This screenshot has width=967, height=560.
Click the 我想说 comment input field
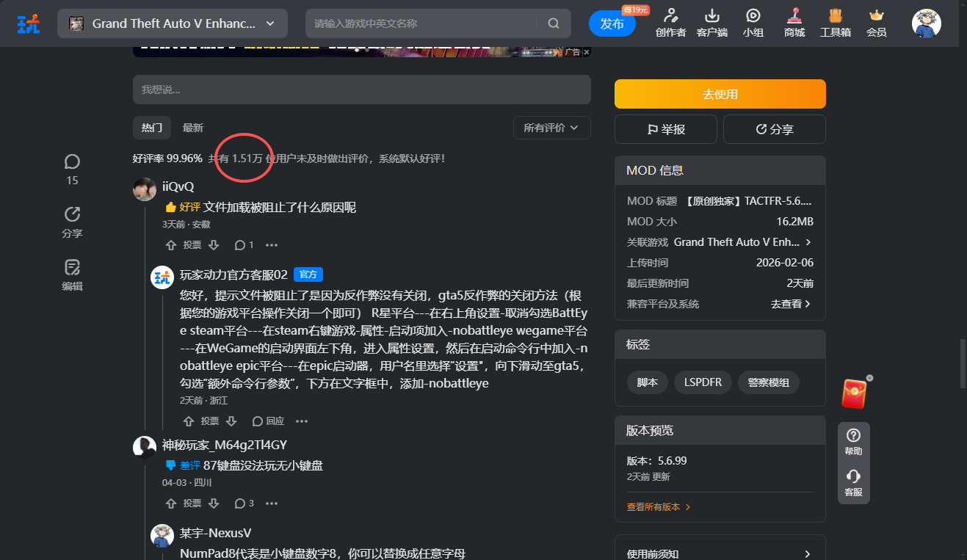click(x=361, y=90)
